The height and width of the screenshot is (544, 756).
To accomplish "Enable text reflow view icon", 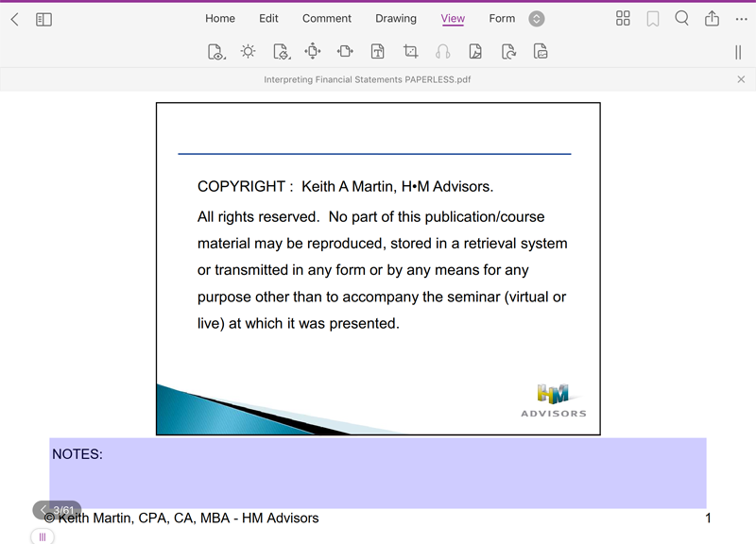I will [x=377, y=52].
